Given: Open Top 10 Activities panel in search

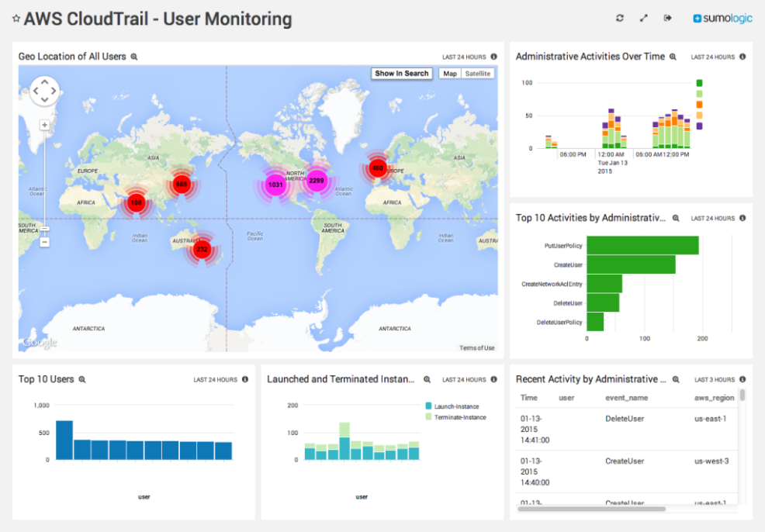Looking at the screenshot, I should pos(676,218).
